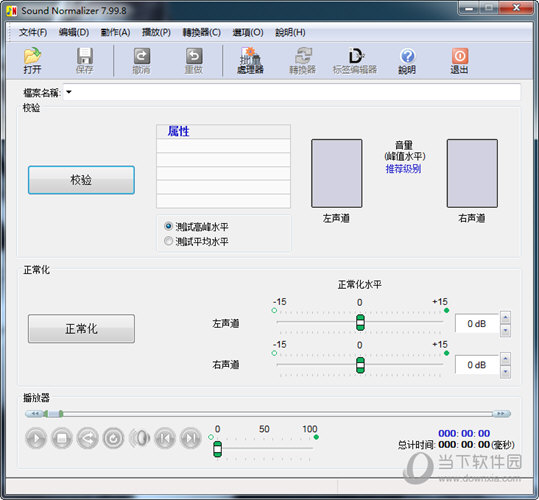Screen dimensions: 539x500
Task: Click the circular repeat player button
Action: 113,438
